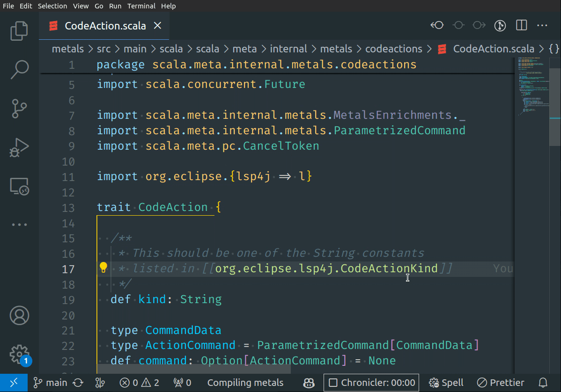Close the CodeAction.scala tab

tap(157, 26)
